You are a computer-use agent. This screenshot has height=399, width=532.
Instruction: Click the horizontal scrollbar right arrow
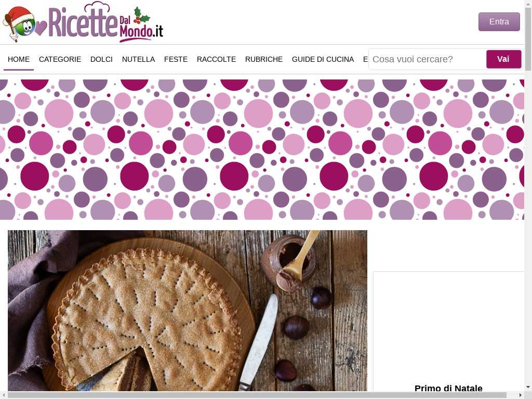pyautogui.click(x=521, y=395)
